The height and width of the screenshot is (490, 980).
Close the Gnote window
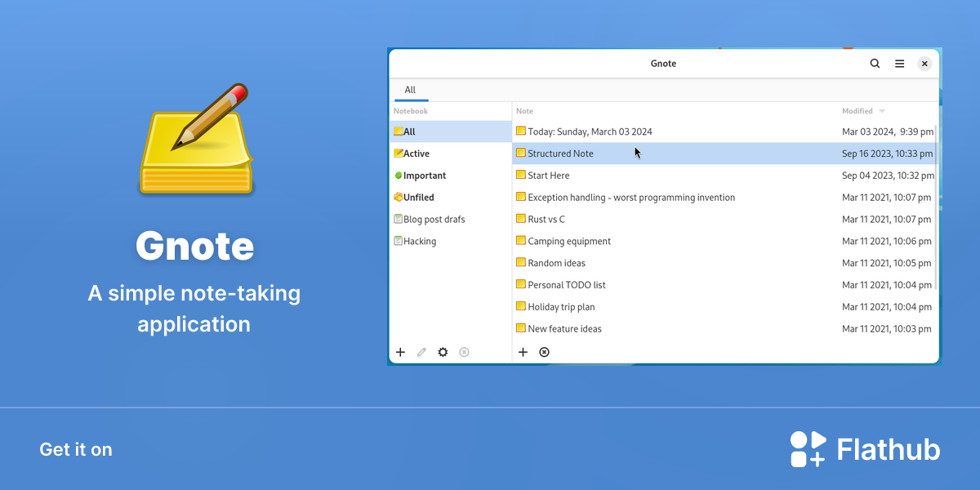(924, 64)
